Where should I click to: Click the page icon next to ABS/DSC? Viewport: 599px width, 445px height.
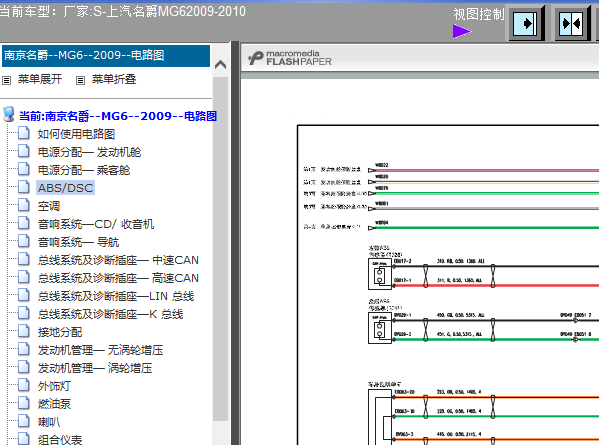click(x=24, y=186)
